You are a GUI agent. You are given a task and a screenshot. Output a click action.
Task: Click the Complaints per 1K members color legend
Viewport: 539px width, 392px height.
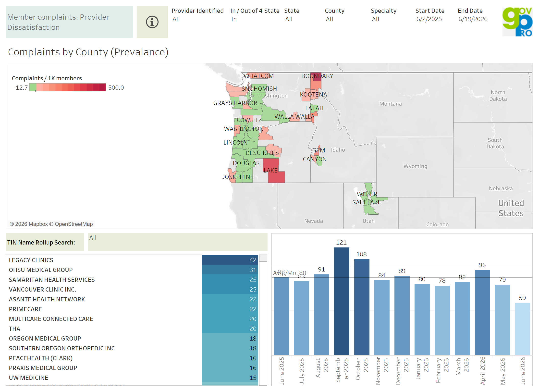click(68, 87)
